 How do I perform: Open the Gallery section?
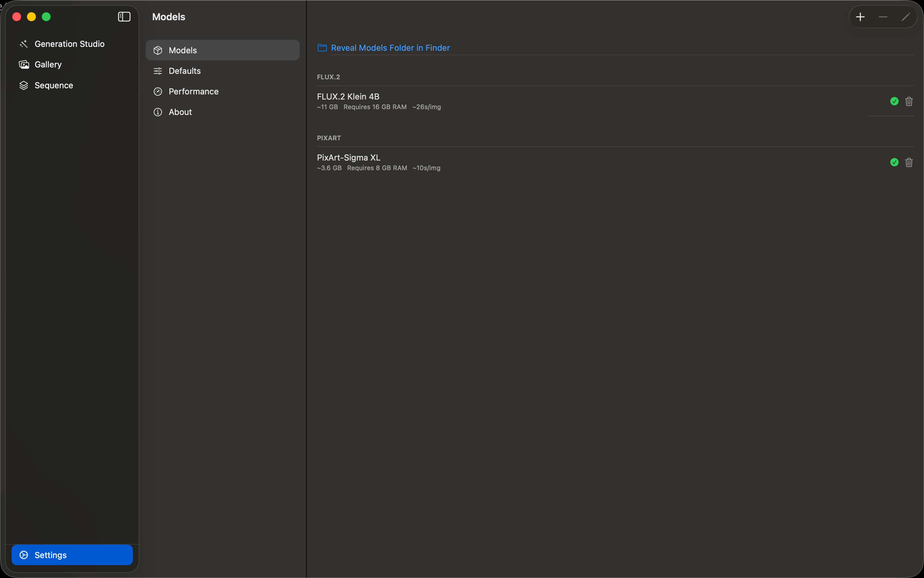coord(72,65)
